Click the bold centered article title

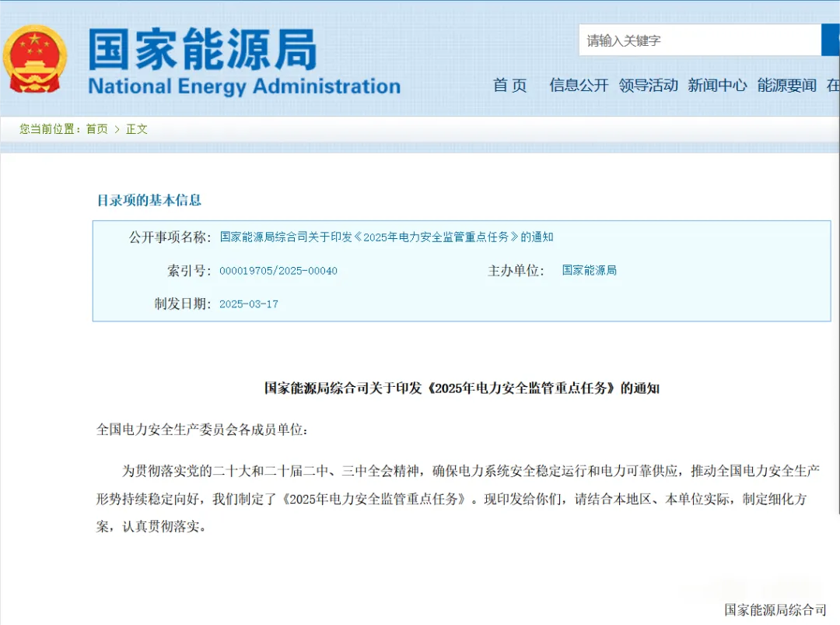click(461, 388)
